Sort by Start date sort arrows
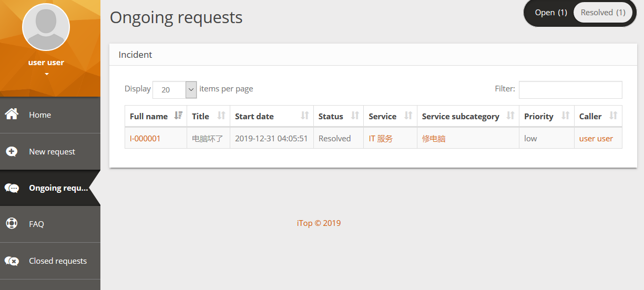This screenshot has height=290, width=644. coord(304,116)
